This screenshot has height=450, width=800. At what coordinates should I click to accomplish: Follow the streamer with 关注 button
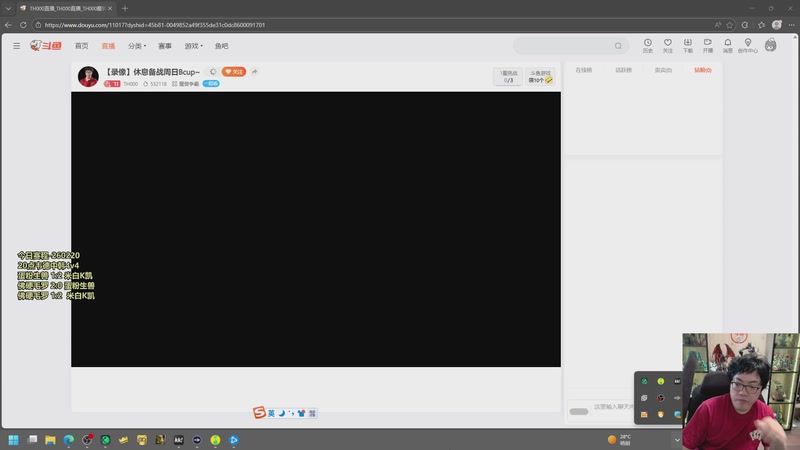(234, 72)
